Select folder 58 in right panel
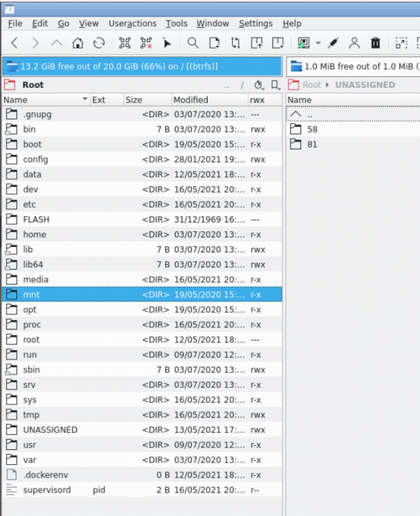The height and width of the screenshot is (516, 420). coord(353,129)
